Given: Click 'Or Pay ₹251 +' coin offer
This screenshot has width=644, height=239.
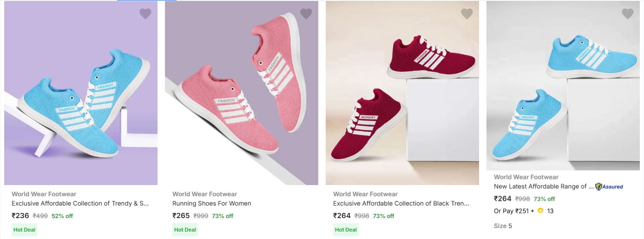Looking at the screenshot, I should (x=514, y=211).
